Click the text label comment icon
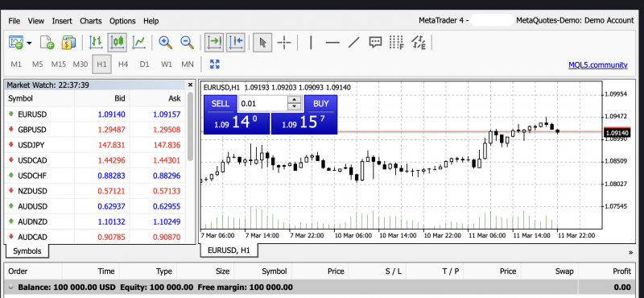 point(375,43)
